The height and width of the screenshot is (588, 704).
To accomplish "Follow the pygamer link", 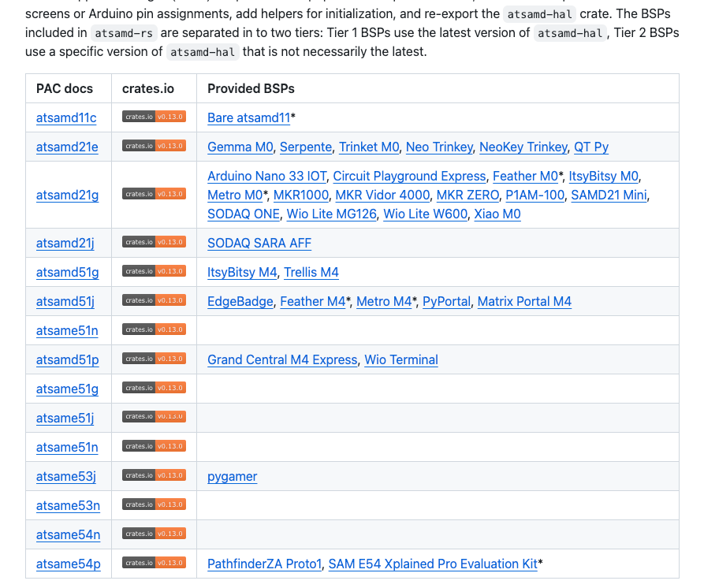I will [x=232, y=476].
